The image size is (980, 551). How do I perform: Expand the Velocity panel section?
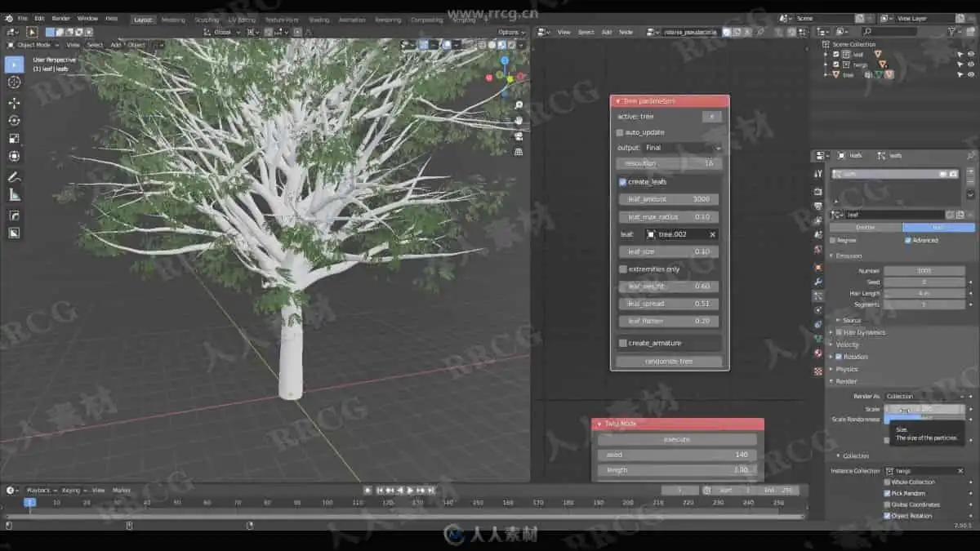[847, 344]
